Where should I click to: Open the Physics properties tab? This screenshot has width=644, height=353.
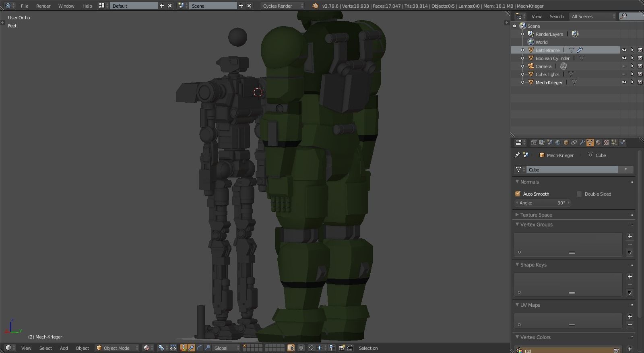[622, 142]
